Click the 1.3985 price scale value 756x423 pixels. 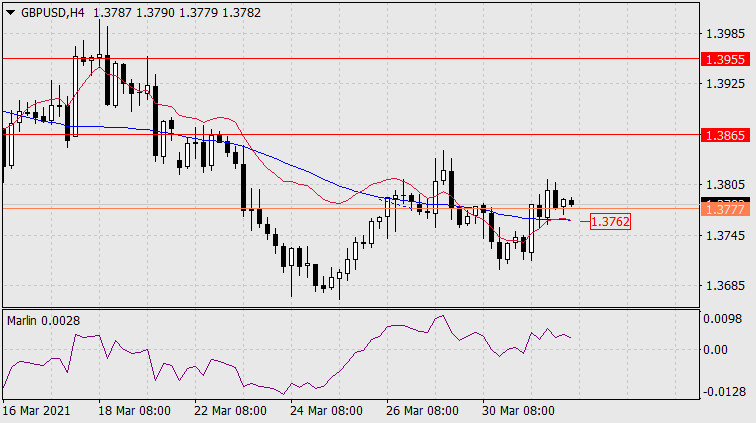point(725,34)
